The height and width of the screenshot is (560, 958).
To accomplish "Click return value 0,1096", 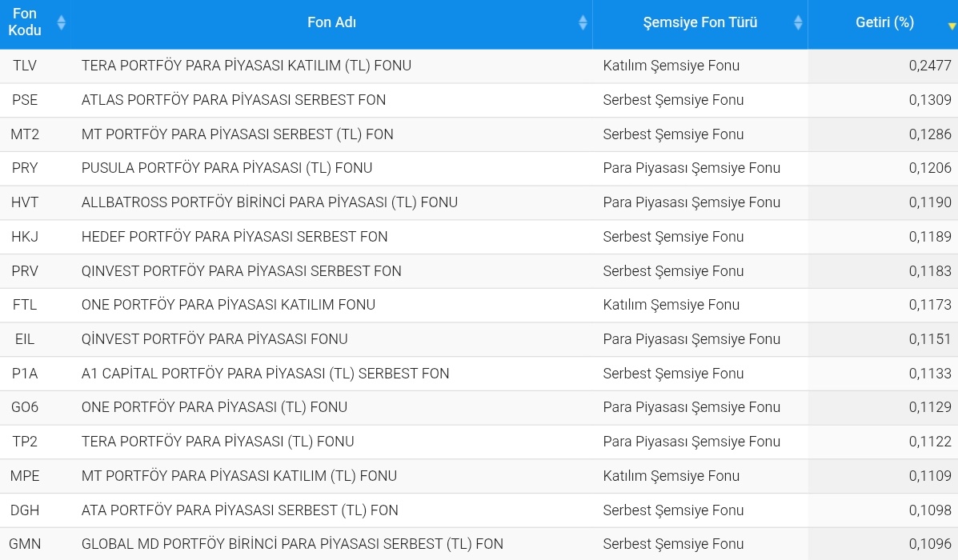I will click(930, 543).
